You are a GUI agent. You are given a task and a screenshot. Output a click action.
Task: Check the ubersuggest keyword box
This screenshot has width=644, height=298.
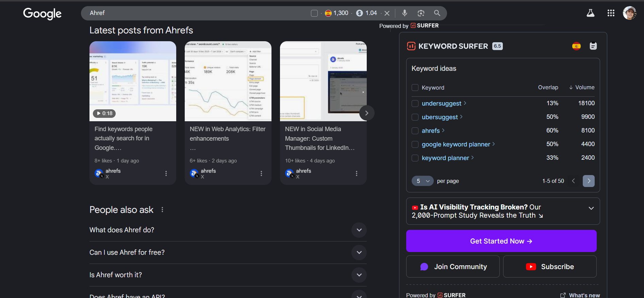pos(415,117)
